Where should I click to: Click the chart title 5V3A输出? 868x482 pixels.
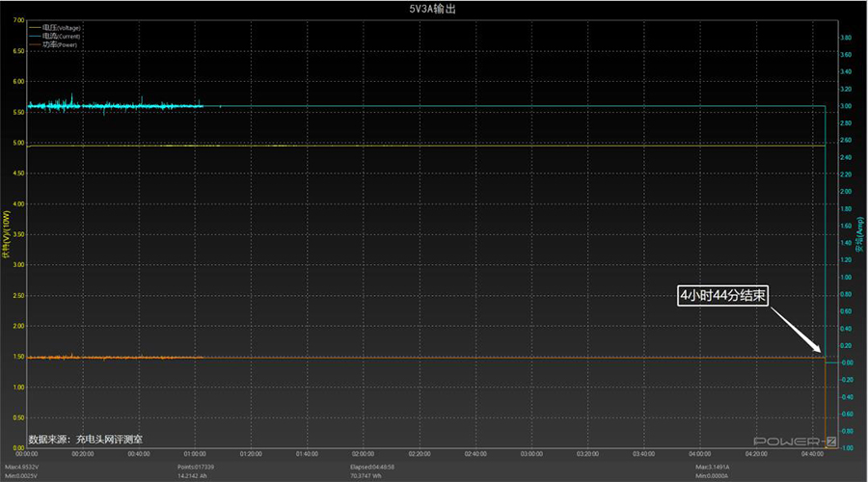click(x=432, y=9)
